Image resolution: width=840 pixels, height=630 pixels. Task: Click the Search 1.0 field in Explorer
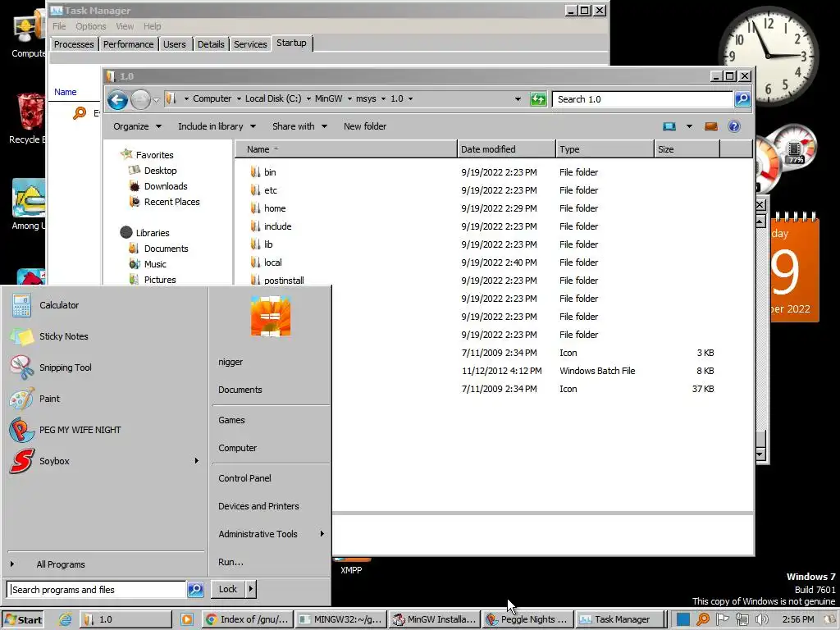pos(642,99)
